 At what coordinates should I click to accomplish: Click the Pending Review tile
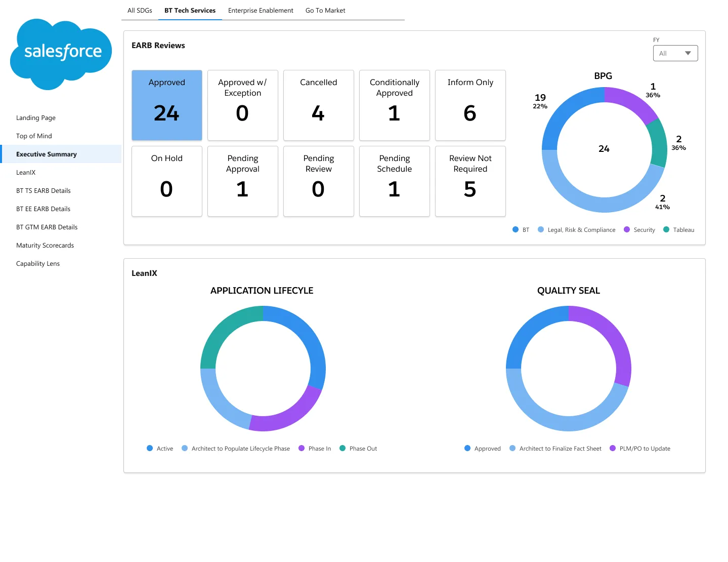pos(319,181)
